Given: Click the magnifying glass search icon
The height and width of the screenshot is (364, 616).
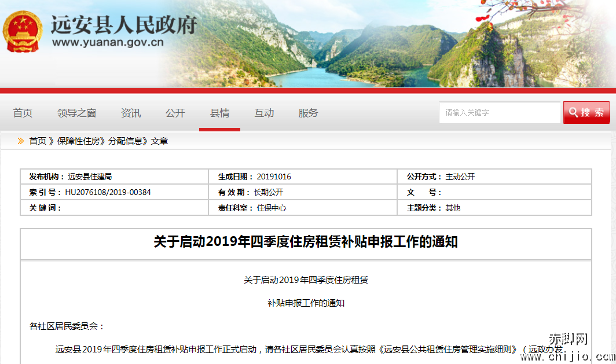Looking at the screenshot, I should point(574,112).
